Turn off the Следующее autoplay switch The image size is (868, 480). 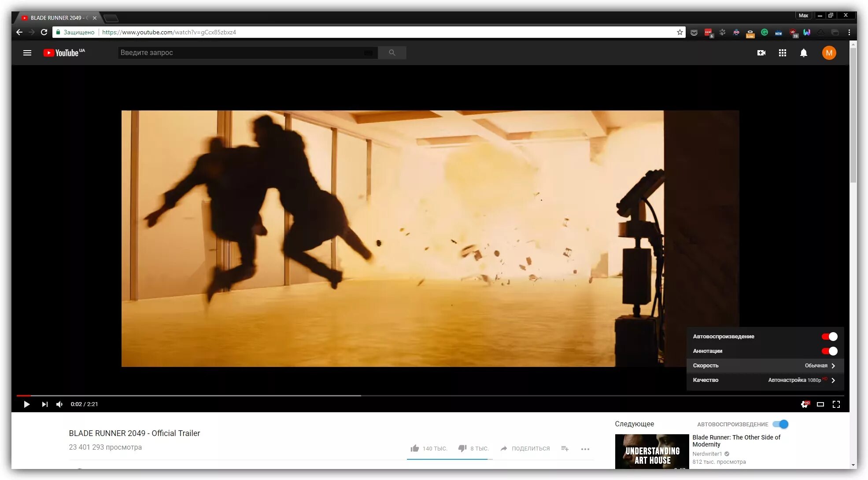[x=781, y=424]
